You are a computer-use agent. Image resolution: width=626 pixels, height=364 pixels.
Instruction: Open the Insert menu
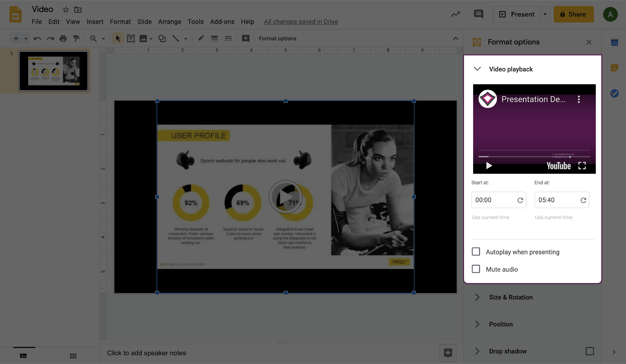click(95, 22)
